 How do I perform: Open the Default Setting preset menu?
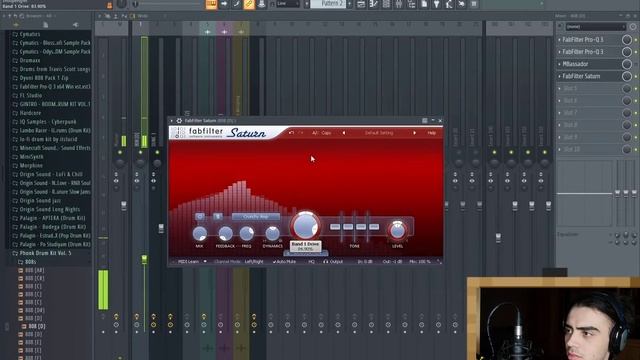[379, 133]
